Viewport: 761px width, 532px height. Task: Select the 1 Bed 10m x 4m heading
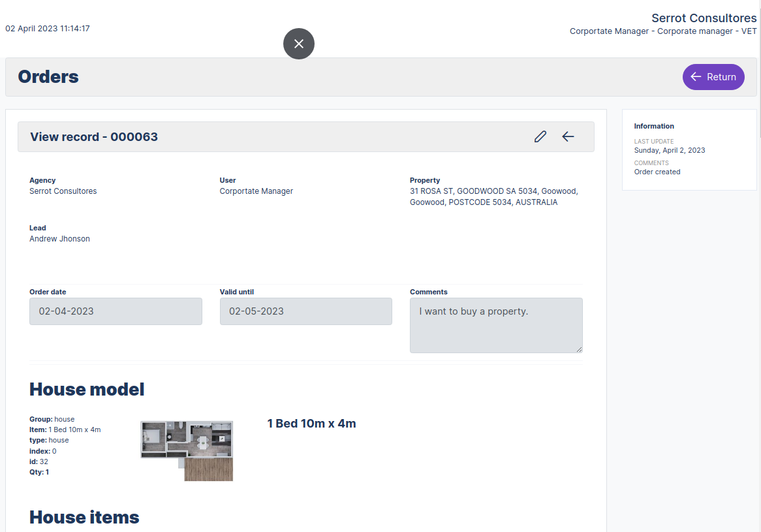tap(311, 423)
